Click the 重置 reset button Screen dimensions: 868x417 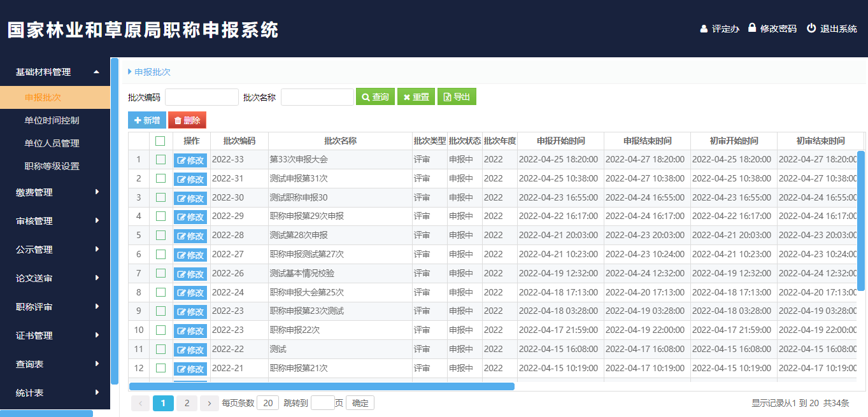(x=416, y=97)
